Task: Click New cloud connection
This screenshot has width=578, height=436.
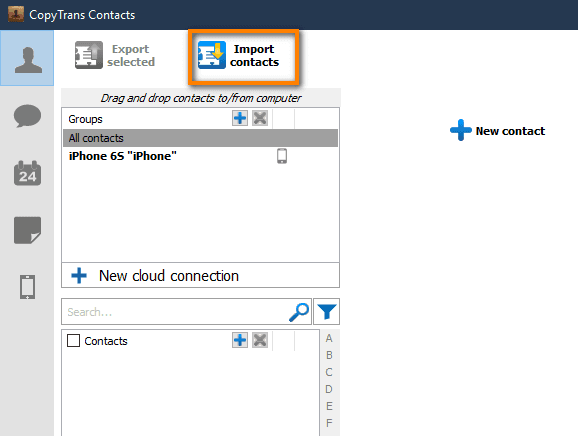Action: 201,275
